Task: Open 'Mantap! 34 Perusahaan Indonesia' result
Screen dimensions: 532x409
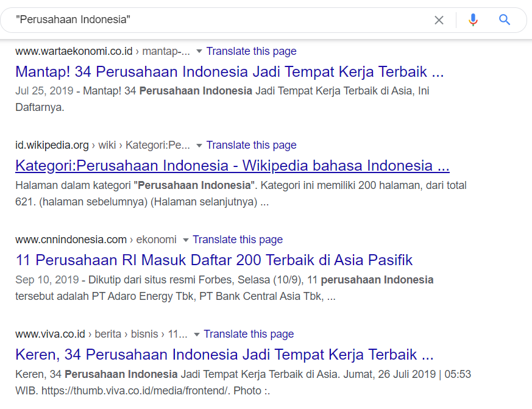Action: [229, 72]
